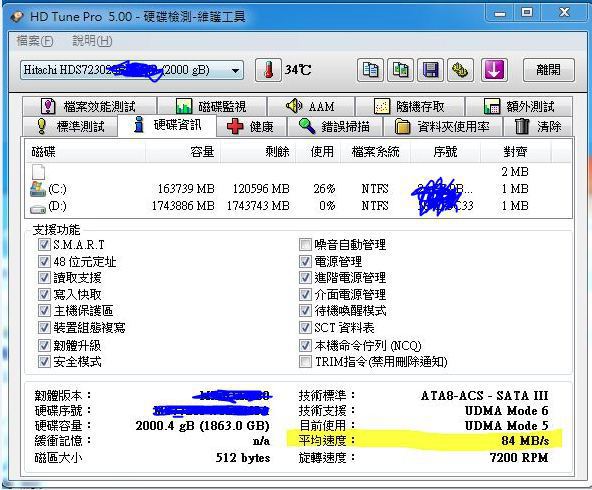Image resolution: width=592 pixels, height=490 pixels.
Task: Click the 使用 column header
Action: [318, 152]
